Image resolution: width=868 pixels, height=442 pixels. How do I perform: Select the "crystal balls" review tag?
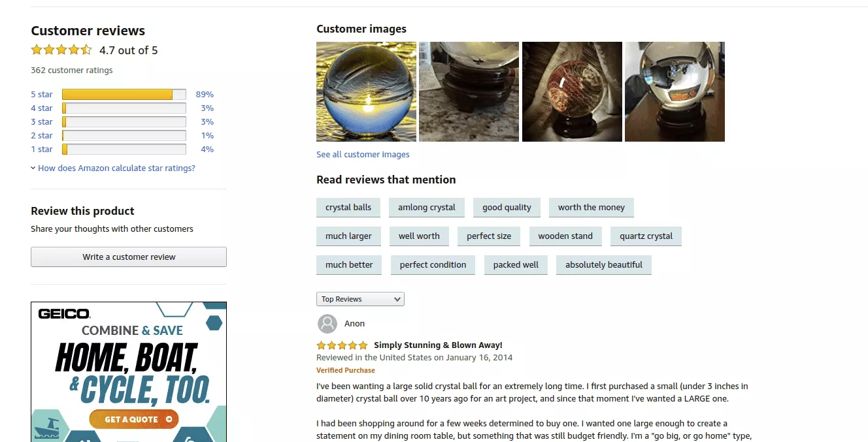[x=348, y=208]
